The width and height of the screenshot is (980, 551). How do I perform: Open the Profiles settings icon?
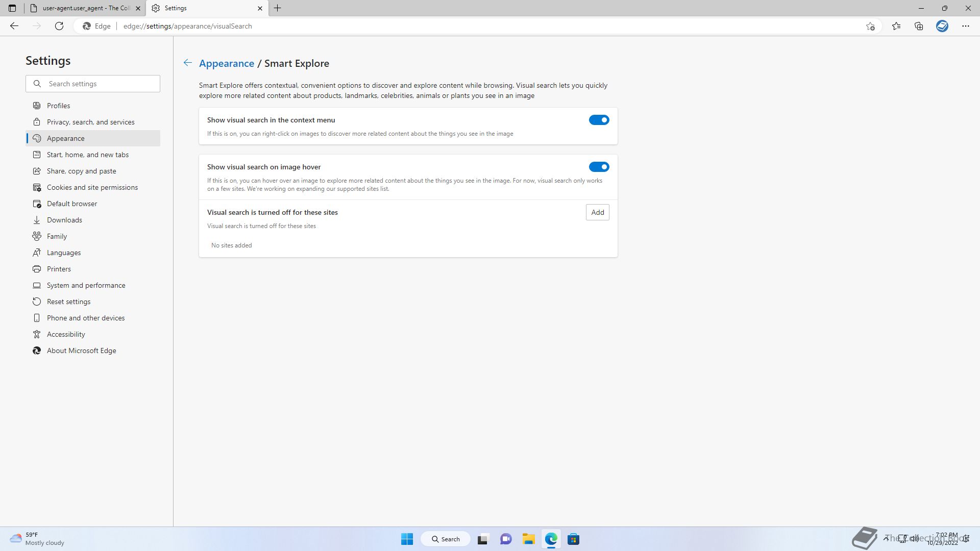pyautogui.click(x=37, y=106)
